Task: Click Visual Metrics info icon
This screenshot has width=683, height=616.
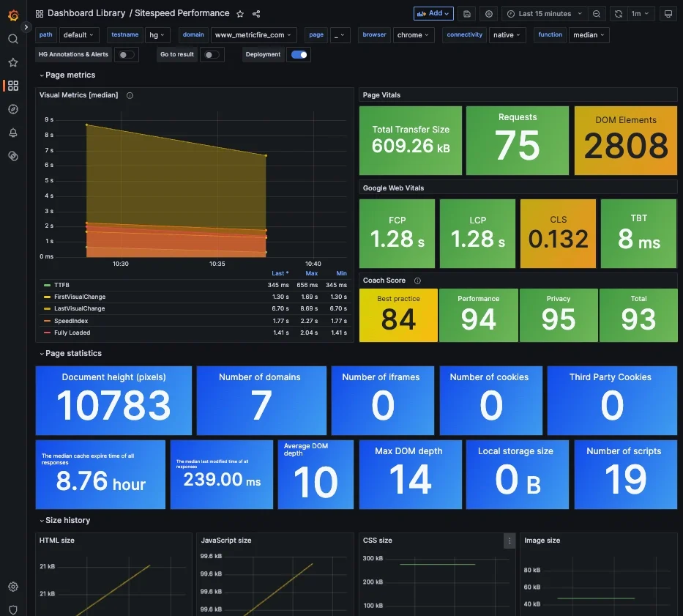Action: click(130, 95)
